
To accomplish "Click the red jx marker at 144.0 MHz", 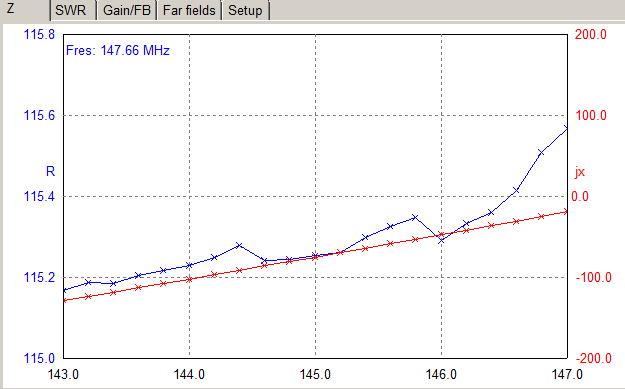I will pos(189,279).
